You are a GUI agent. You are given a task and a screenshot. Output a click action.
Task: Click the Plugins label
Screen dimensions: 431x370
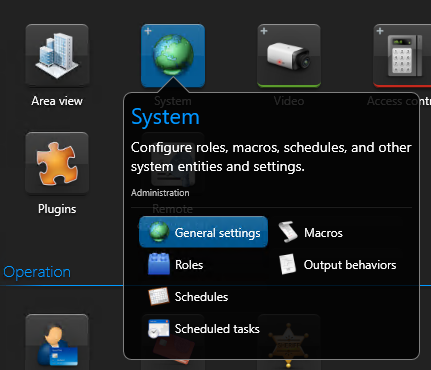point(57,209)
